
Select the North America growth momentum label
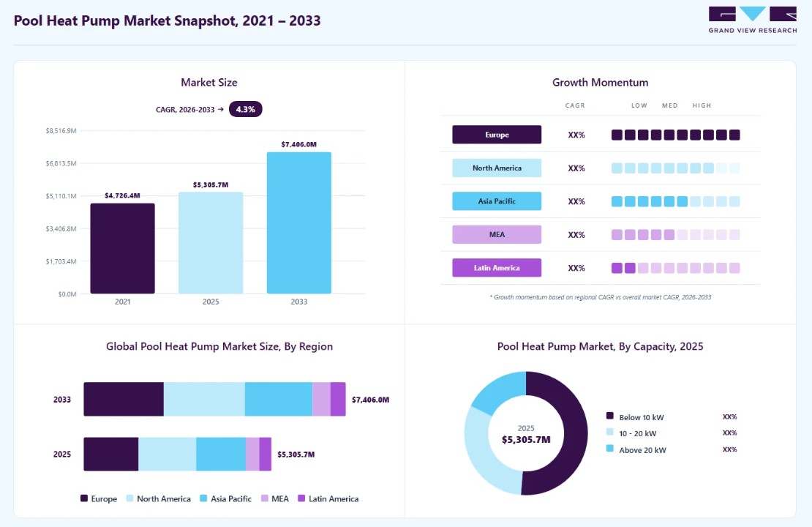point(497,168)
